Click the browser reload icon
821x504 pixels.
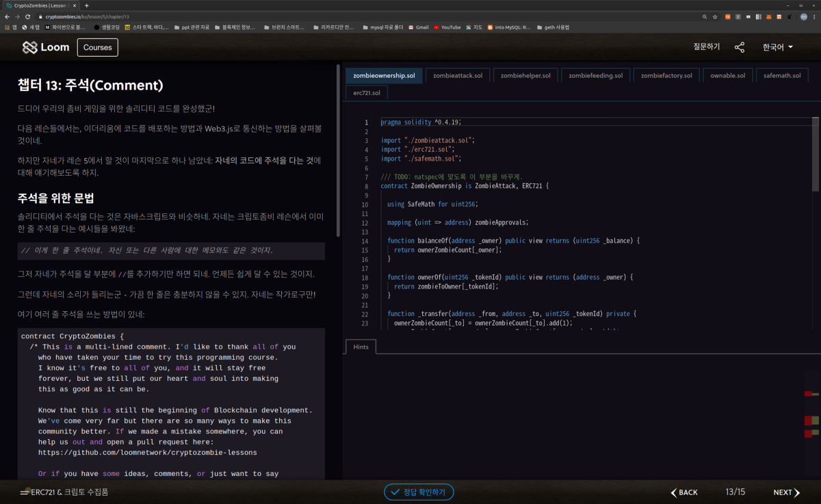click(27, 16)
